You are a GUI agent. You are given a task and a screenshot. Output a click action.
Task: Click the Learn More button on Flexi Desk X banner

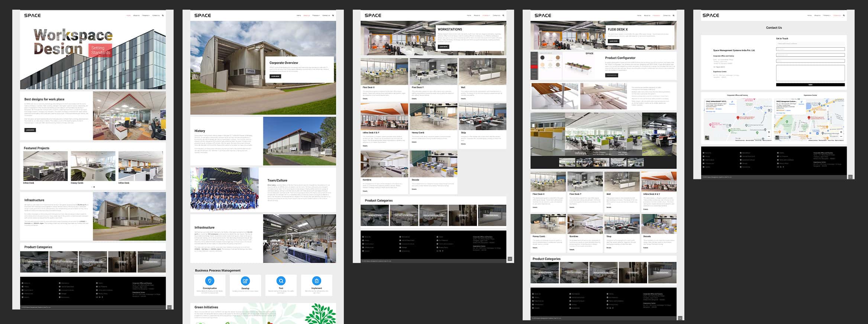click(x=613, y=41)
